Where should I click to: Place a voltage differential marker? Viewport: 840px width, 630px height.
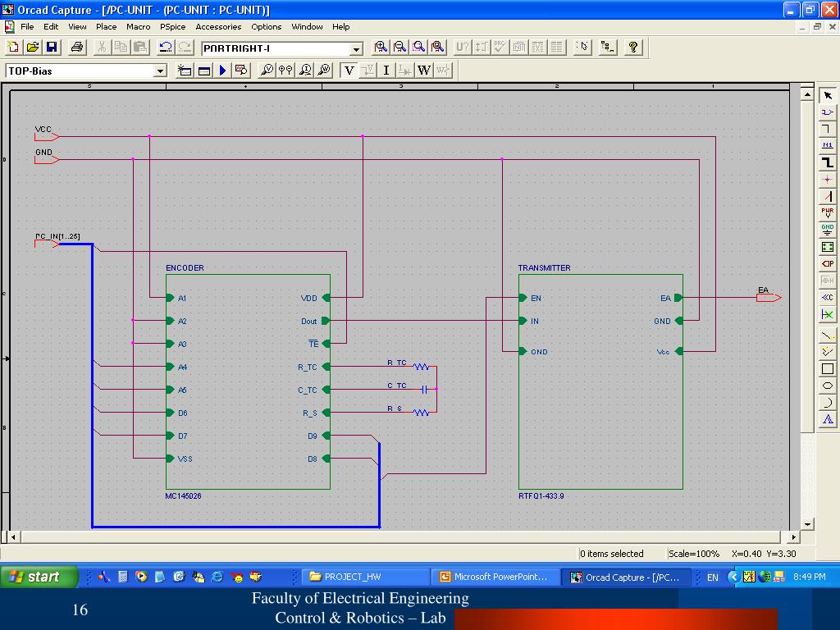(285, 71)
